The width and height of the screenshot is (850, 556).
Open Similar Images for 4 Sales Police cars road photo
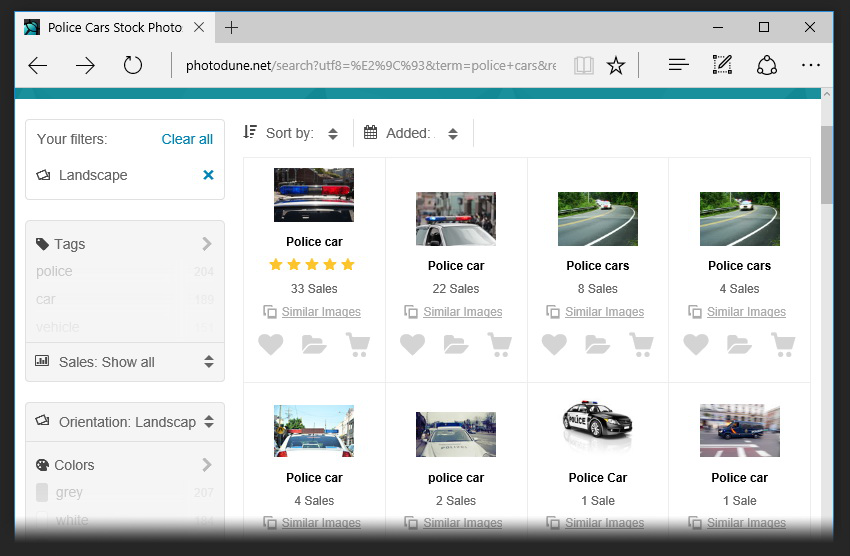click(x=746, y=312)
